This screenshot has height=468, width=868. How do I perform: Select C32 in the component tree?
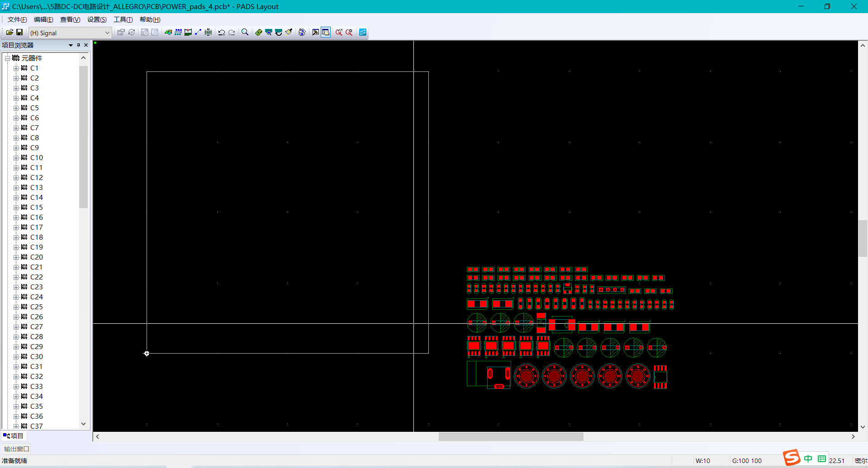tap(37, 377)
